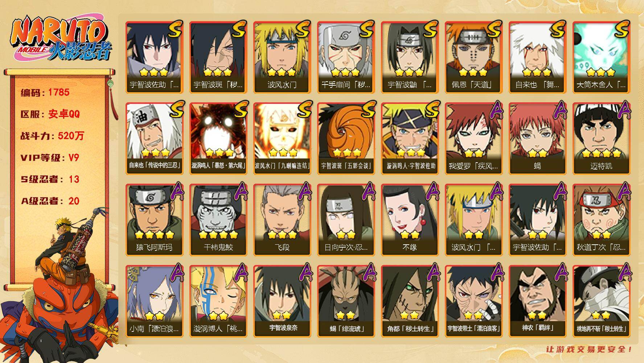Click the 宇智波斑「五影会谈」 masked portrait
This screenshot has width=644, height=363.
click(x=346, y=138)
